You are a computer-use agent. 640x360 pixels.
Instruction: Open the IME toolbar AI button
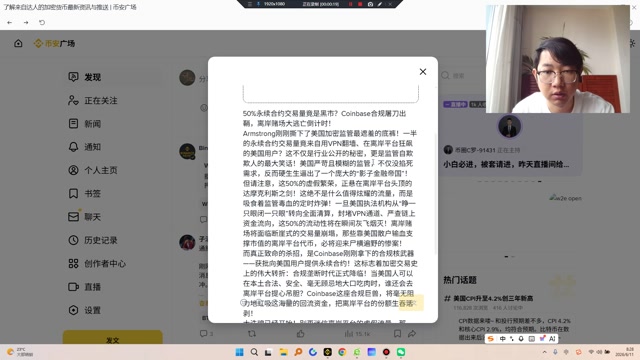[x=552, y=339]
